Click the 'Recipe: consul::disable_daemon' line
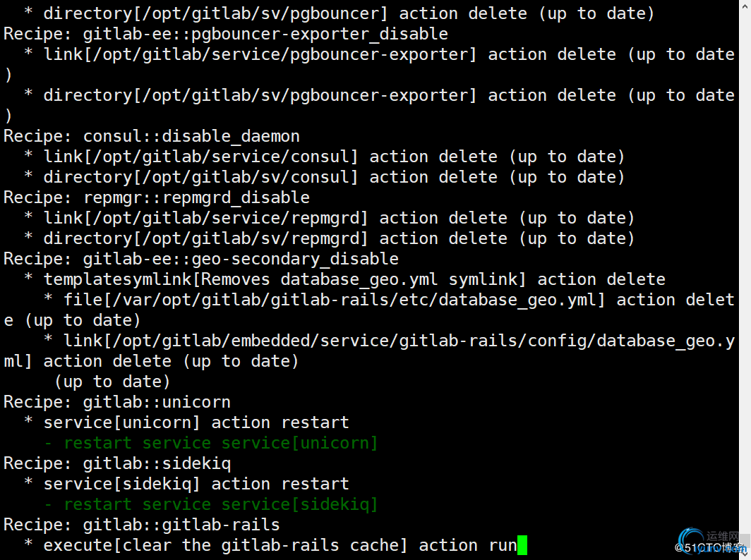751x560 pixels. pyautogui.click(x=152, y=136)
